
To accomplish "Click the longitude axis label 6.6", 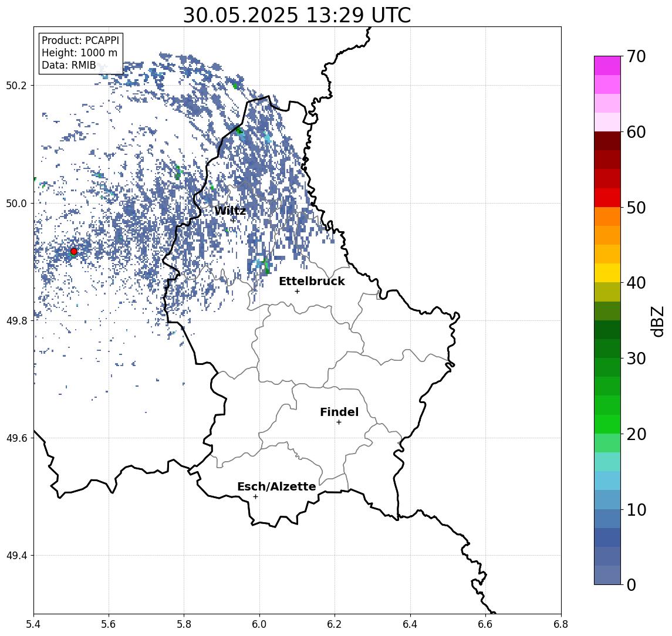I will pos(485,624).
